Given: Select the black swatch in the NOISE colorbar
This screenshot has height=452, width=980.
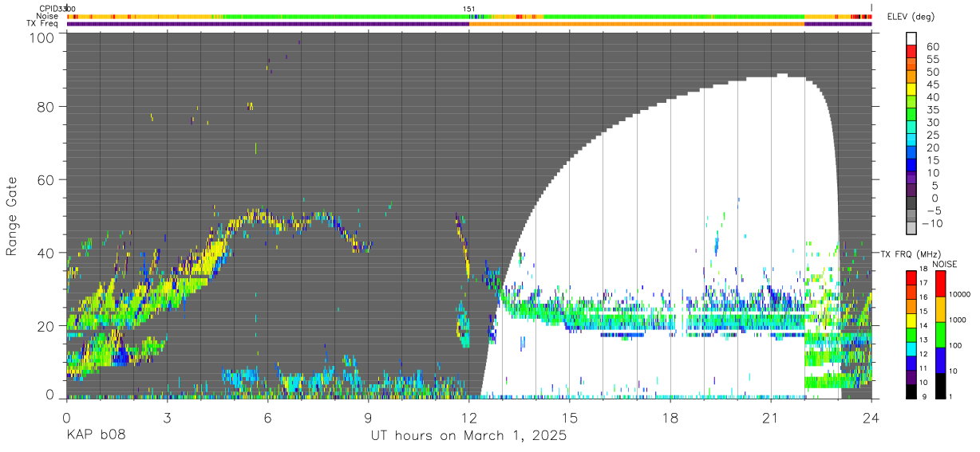Looking at the screenshot, I should (x=940, y=386).
